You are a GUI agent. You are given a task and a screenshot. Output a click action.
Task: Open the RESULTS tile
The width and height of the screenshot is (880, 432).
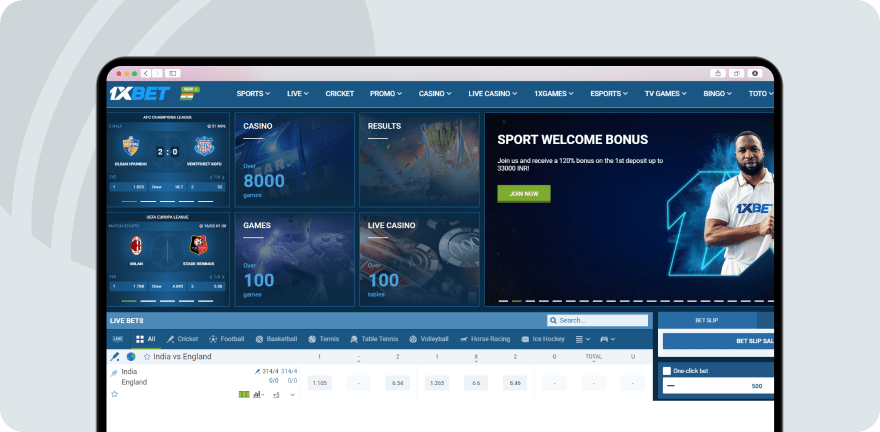419,160
